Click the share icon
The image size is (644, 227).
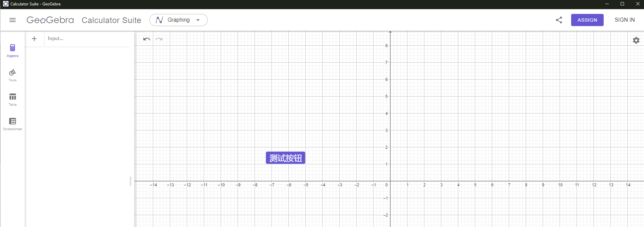(x=559, y=20)
